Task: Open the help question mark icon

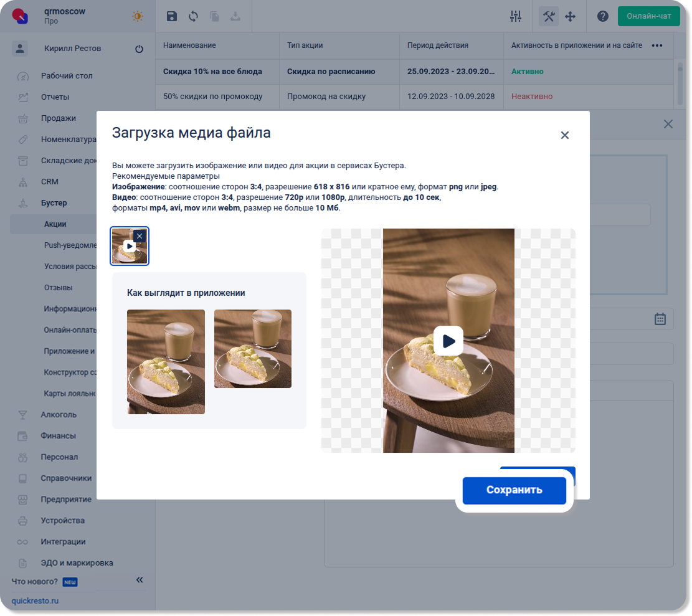Action: coord(602,17)
